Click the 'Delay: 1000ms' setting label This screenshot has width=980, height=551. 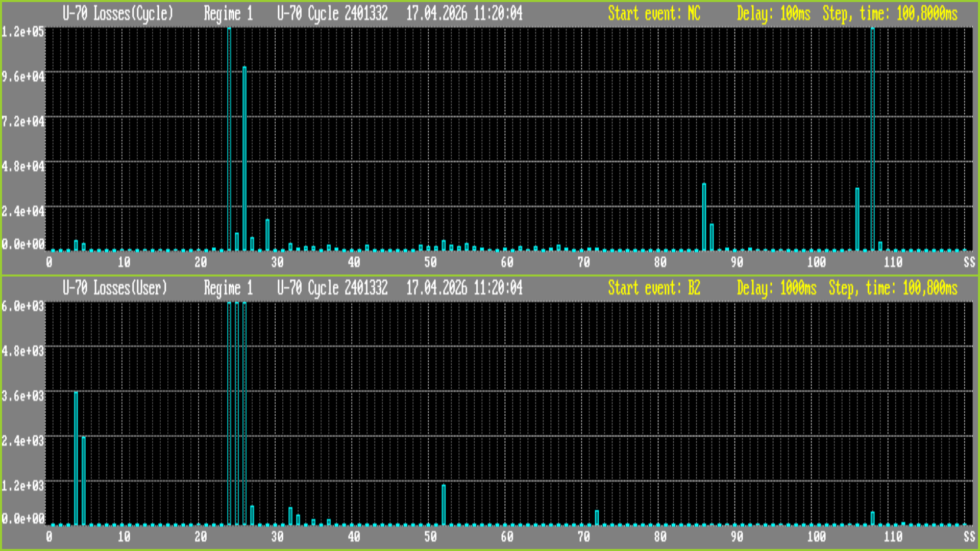776,288
